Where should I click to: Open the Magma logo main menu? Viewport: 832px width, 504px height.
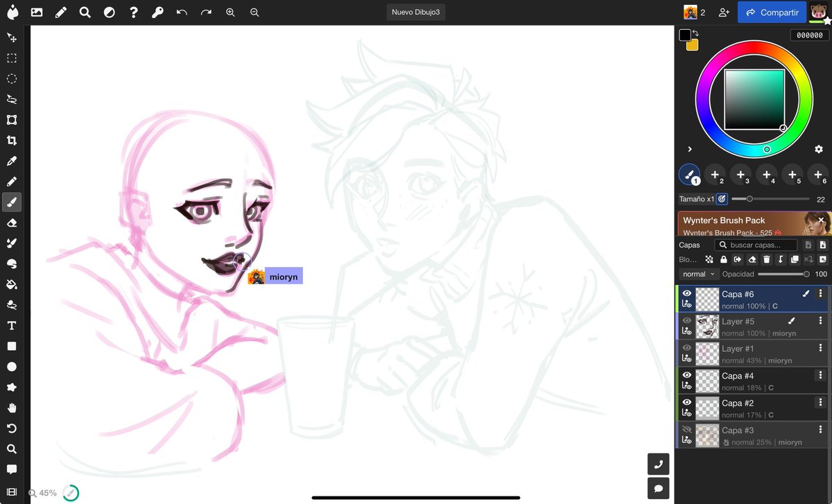pos(12,12)
